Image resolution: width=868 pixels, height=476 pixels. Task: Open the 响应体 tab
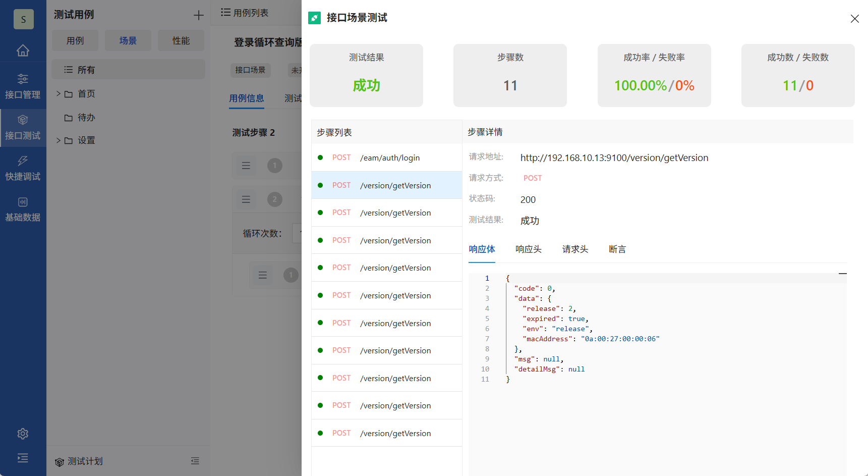click(x=482, y=249)
